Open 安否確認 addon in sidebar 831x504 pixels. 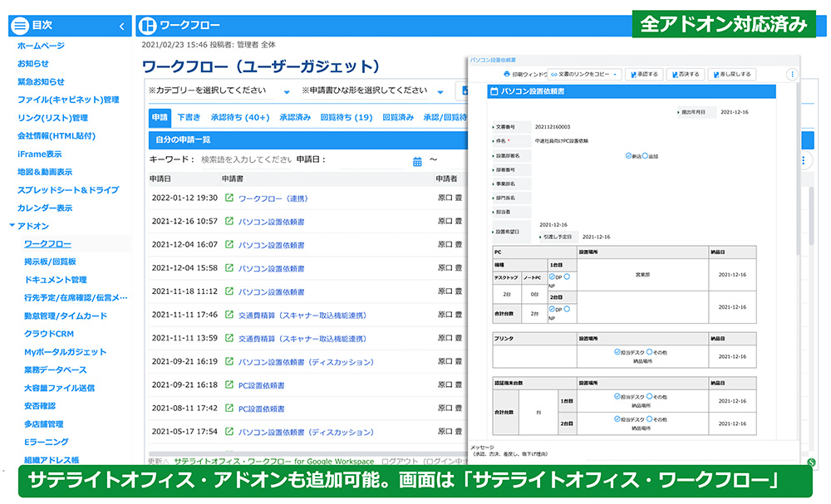40,405
